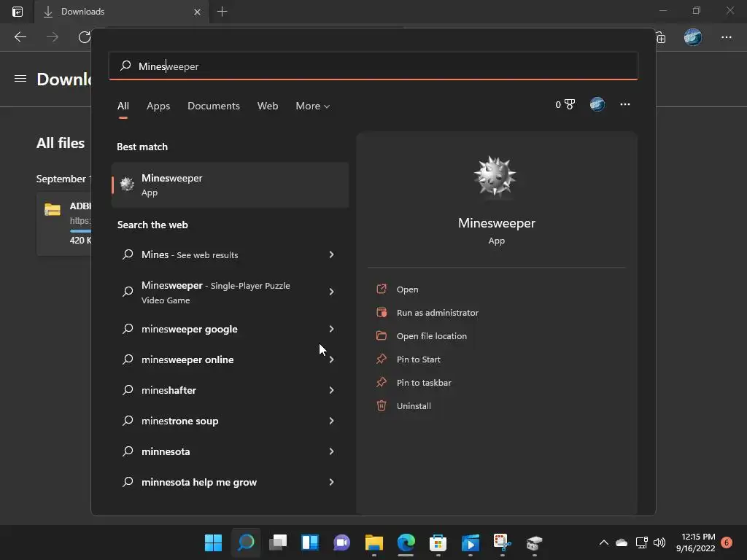The width and height of the screenshot is (747, 560).
Task: Open the Windows Start button
Action: tap(213, 542)
